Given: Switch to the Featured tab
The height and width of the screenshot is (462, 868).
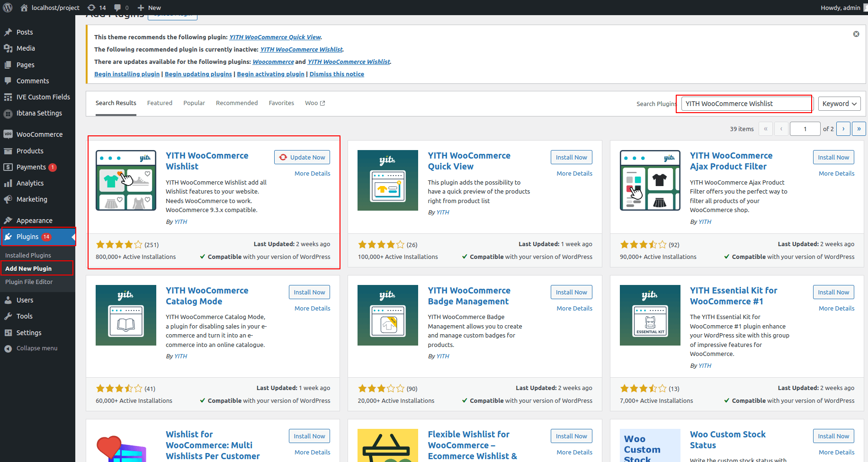Looking at the screenshot, I should point(160,103).
